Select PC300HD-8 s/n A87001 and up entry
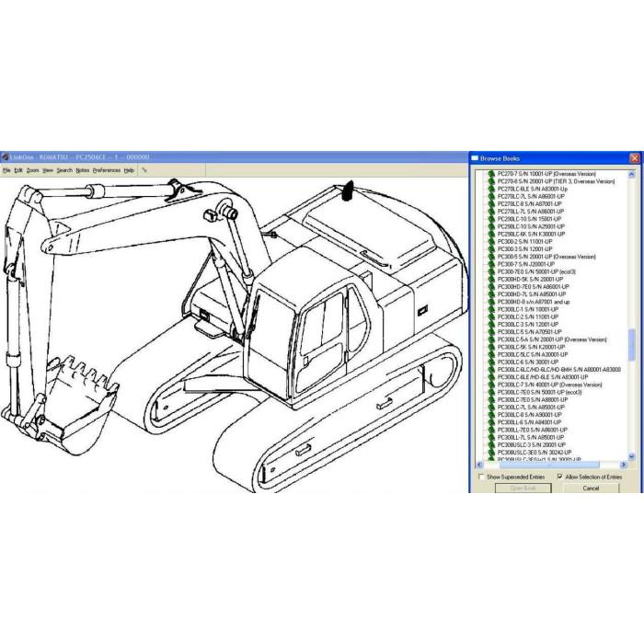Screen dimensions: 644x644 tap(534, 302)
